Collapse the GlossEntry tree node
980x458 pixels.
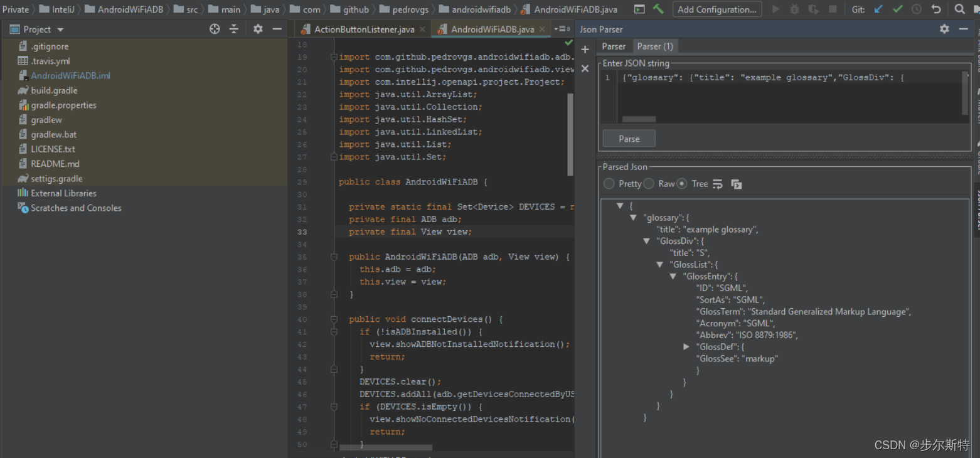coord(673,276)
